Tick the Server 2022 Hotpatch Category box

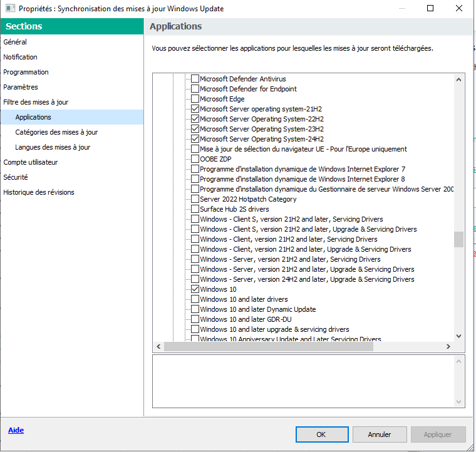(195, 199)
